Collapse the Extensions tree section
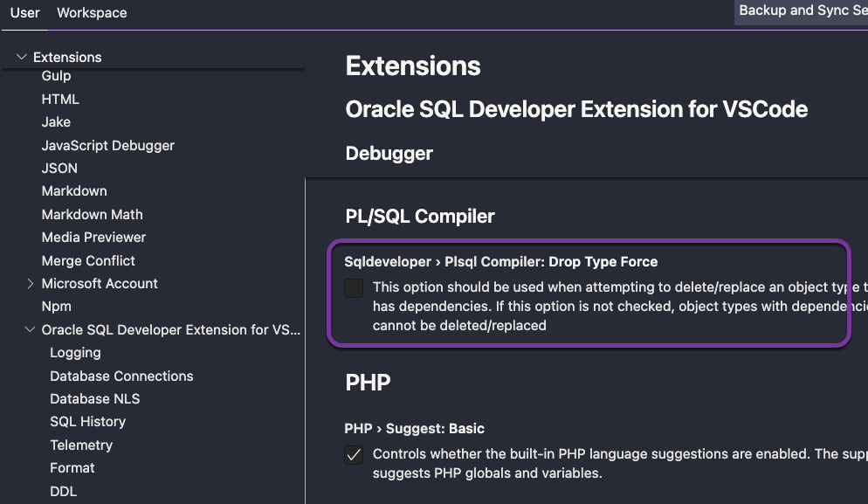 [22, 58]
